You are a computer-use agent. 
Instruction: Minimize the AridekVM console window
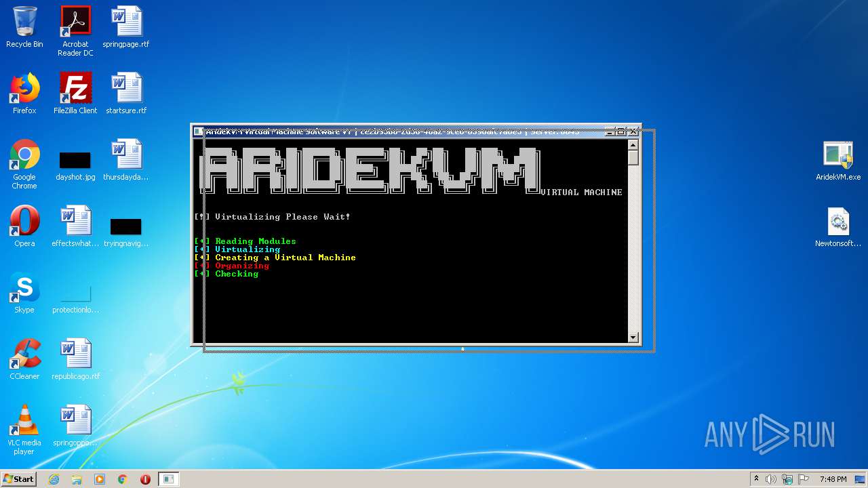pyautogui.click(x=610, y=131)
